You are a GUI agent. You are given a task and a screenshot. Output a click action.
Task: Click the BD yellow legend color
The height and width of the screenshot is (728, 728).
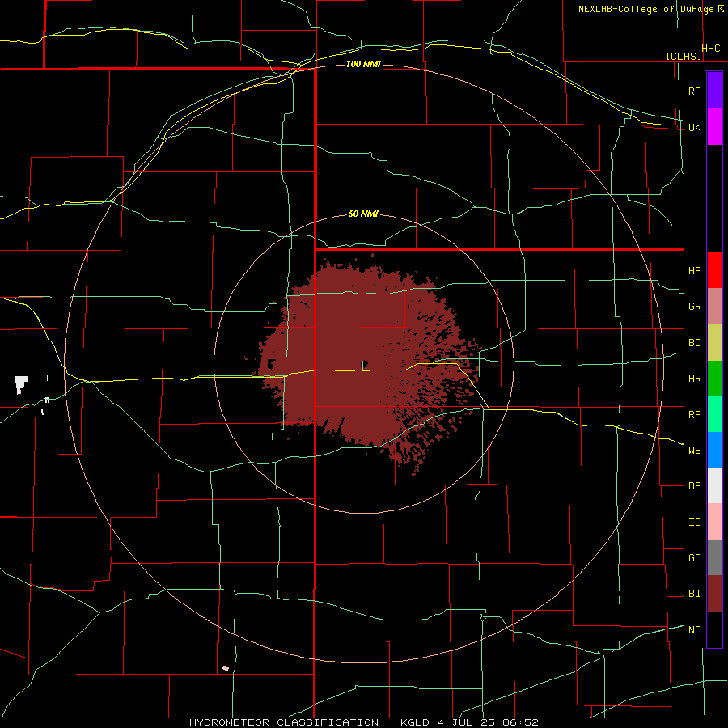[x=714, y=343]
